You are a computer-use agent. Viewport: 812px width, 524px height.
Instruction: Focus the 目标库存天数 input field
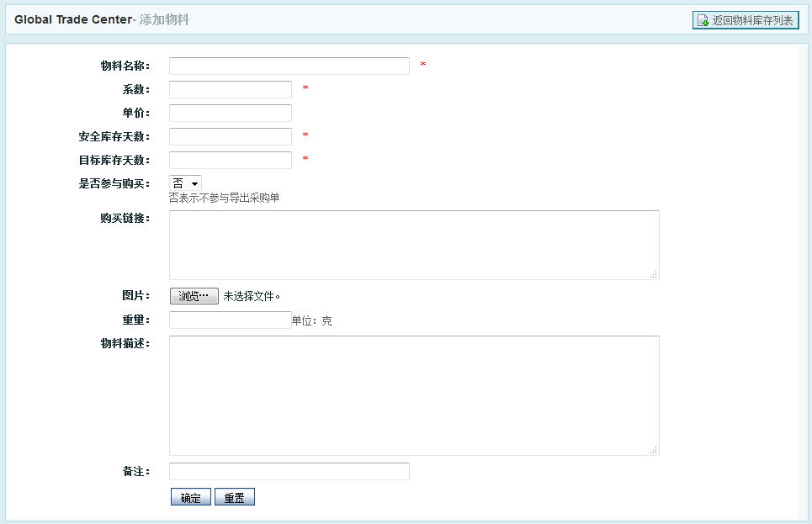[231, 160]
